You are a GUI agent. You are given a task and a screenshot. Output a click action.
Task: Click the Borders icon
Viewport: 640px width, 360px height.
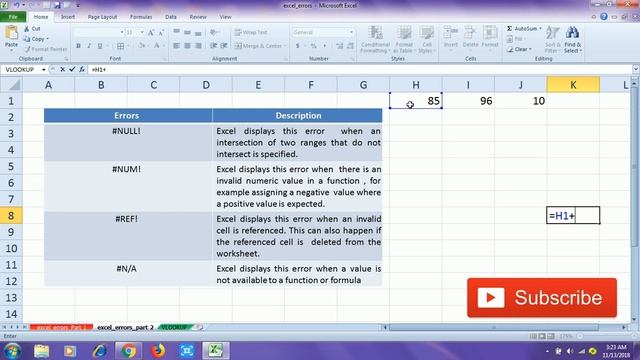coord(120,46)
